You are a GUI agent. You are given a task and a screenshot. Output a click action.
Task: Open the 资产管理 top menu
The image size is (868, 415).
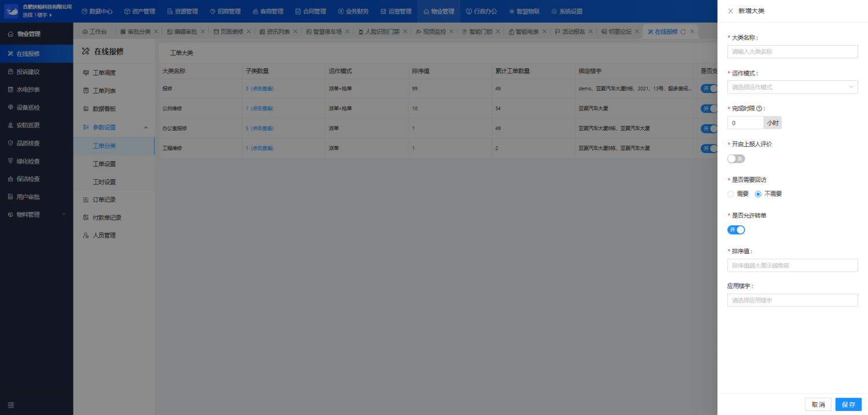pyautogui.click(x=139, y=11)
